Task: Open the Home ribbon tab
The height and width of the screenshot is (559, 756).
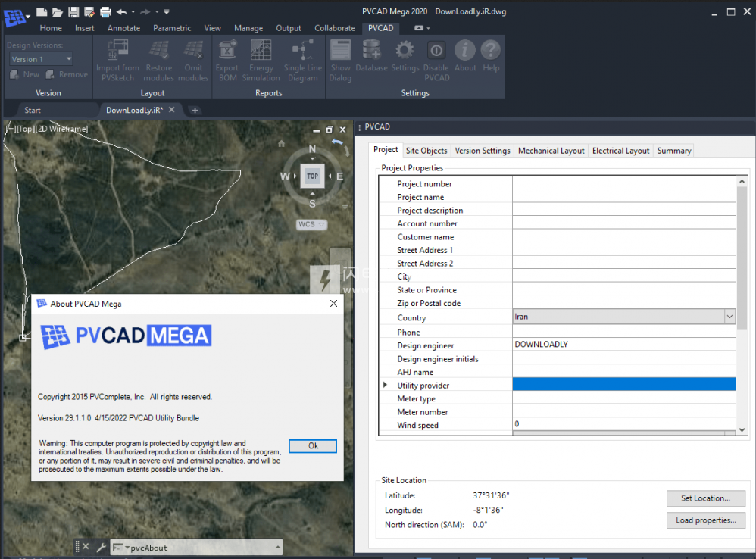Action: point(51,28)
